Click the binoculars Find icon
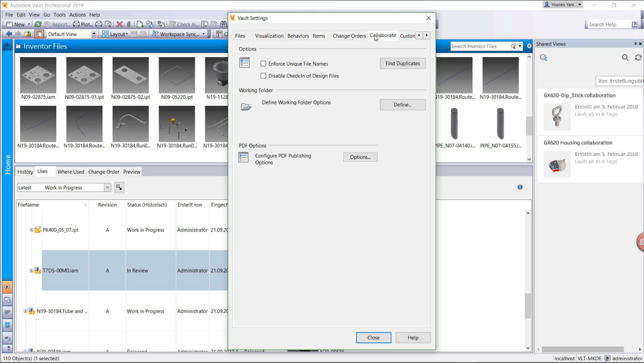644x363 pixels. tap(223, 24)
